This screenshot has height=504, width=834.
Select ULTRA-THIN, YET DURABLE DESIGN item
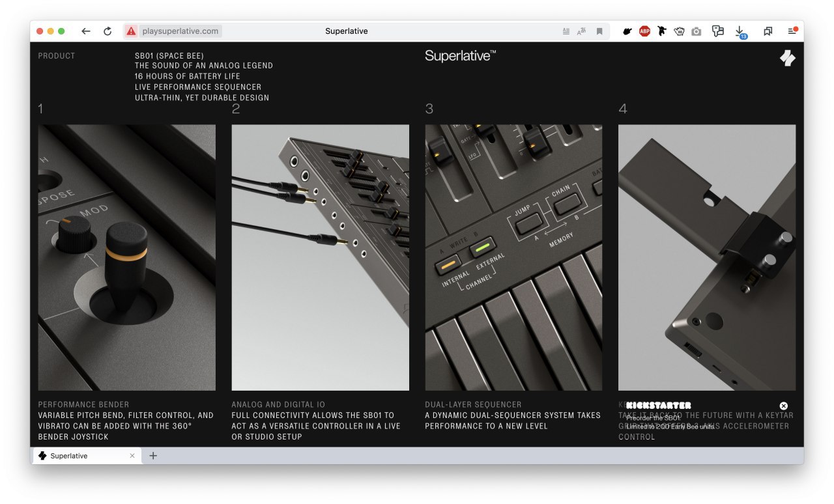(202, 98)
